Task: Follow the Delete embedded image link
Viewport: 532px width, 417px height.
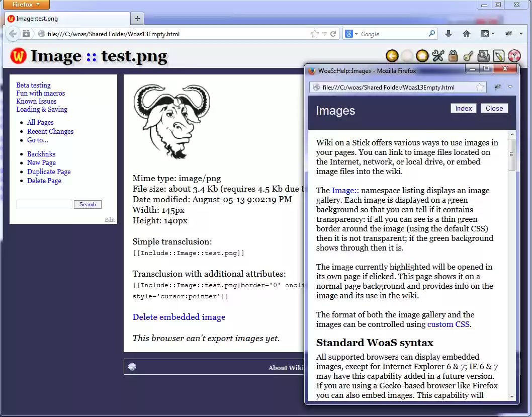Action: 178,317
